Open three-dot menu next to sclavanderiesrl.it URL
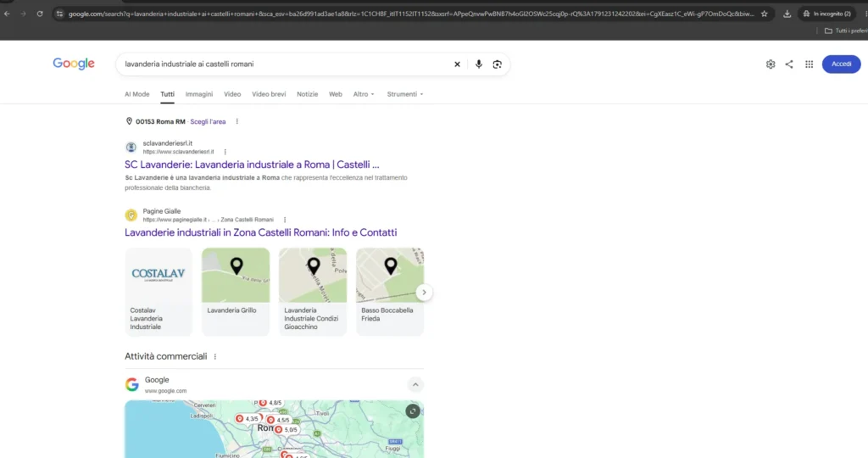The width and height of the screenshot is (868, 458). pyautogui.click(x=225, y=152)
